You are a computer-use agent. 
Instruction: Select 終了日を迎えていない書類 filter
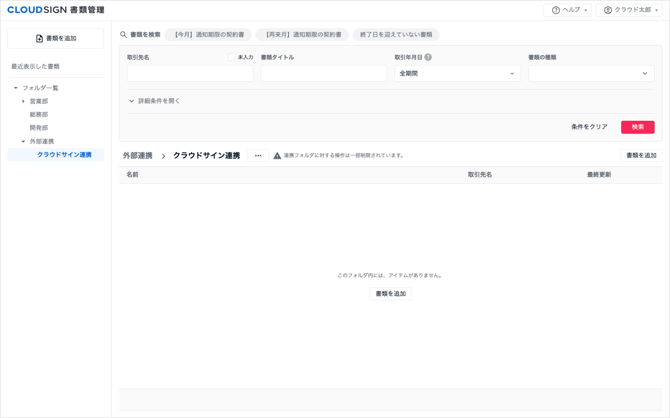[x=396, y=35]
